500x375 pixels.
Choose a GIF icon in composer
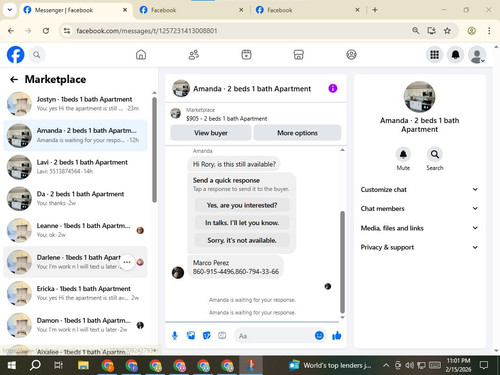click(x=222, y=336)
